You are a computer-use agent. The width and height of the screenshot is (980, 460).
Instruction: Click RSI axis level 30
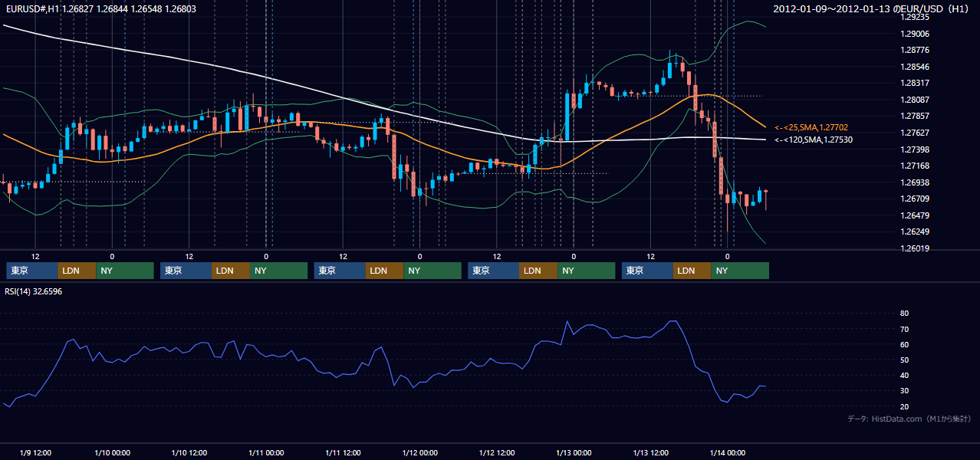pos(905,391)
